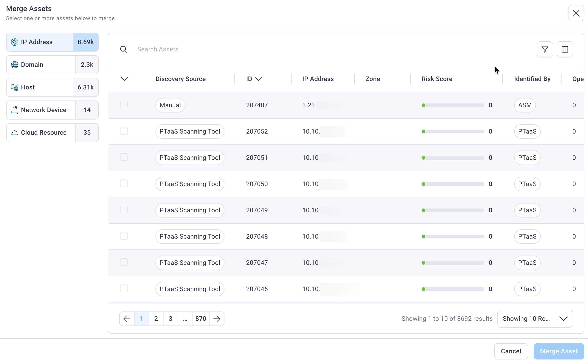Image resolution: width=588 pixels, height=364 pixels.
Task: Click ID 207048 cell
Action: click(x=257, y=236)
